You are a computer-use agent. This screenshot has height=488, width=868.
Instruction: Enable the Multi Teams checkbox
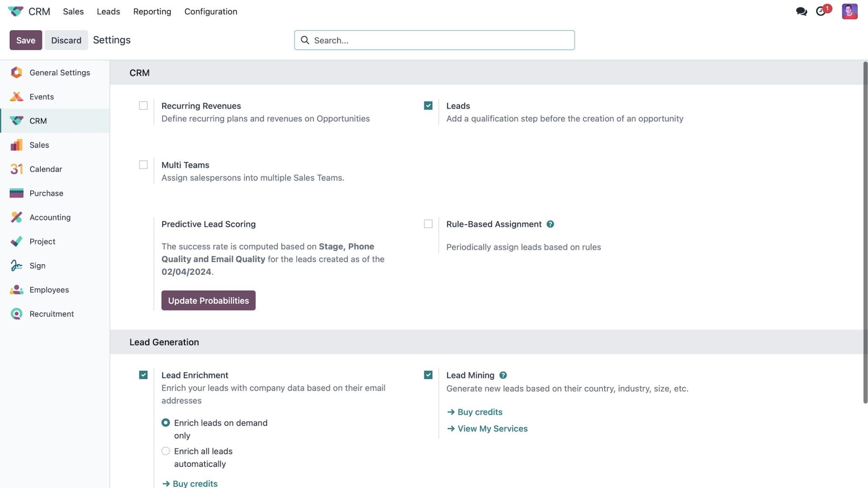(x=143, y=165)
